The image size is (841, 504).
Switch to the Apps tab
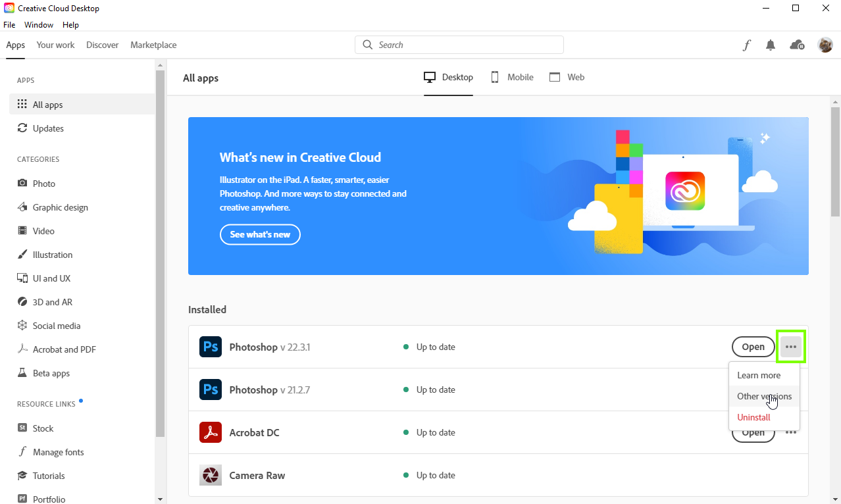coord(16,45)
